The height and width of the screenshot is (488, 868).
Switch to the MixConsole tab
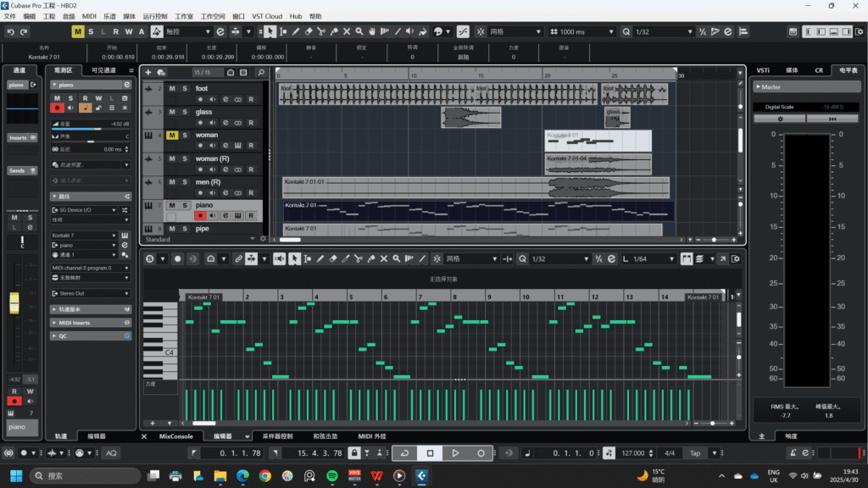(176, 436)
